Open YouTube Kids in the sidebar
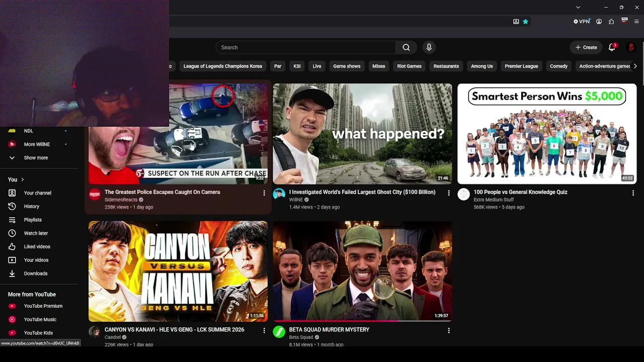This screenshot has height=362, width=644. [x=39, y=333]
